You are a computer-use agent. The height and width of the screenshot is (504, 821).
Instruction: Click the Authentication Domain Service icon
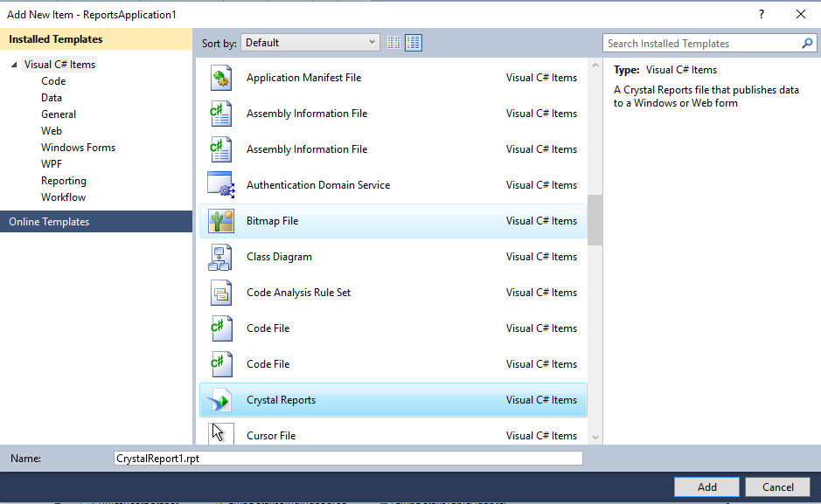[221, 185]
